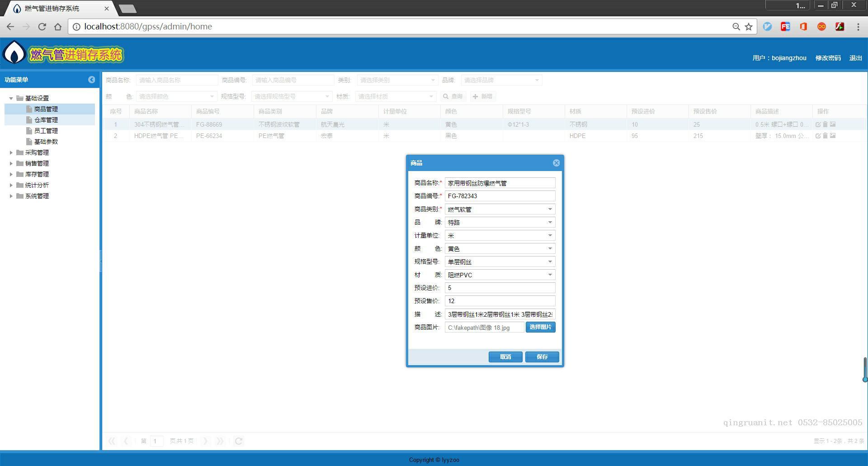Expand the 采购管理 tree node
This screenshot has width=868, height=466.
pos(11,152)
